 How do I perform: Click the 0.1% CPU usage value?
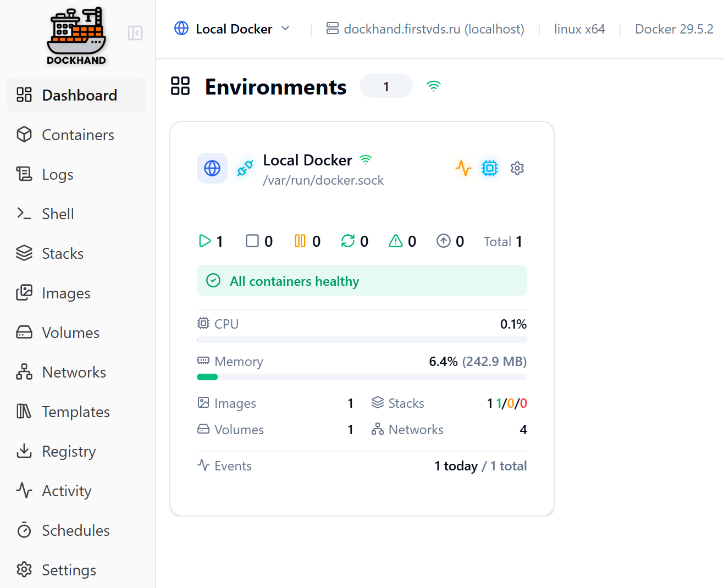click(x=513, y=324)
